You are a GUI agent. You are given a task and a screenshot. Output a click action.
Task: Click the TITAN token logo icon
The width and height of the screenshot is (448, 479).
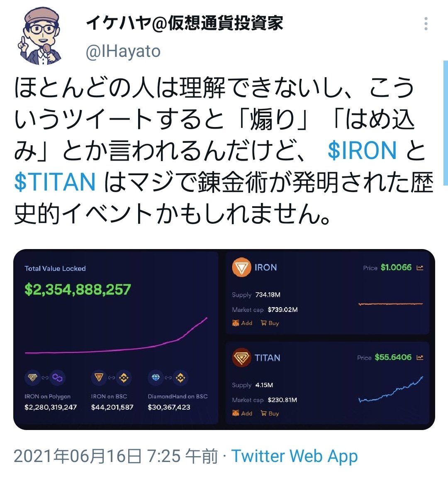coord(241,357)
